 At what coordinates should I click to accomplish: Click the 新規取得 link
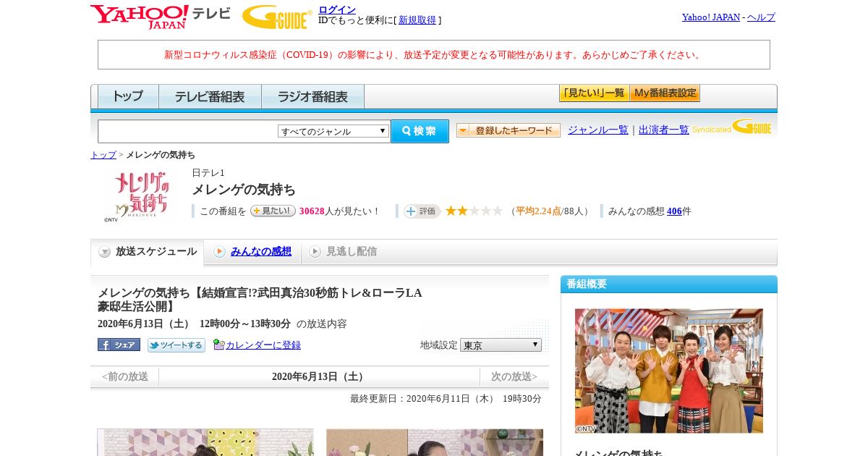(x=417, y=20)
